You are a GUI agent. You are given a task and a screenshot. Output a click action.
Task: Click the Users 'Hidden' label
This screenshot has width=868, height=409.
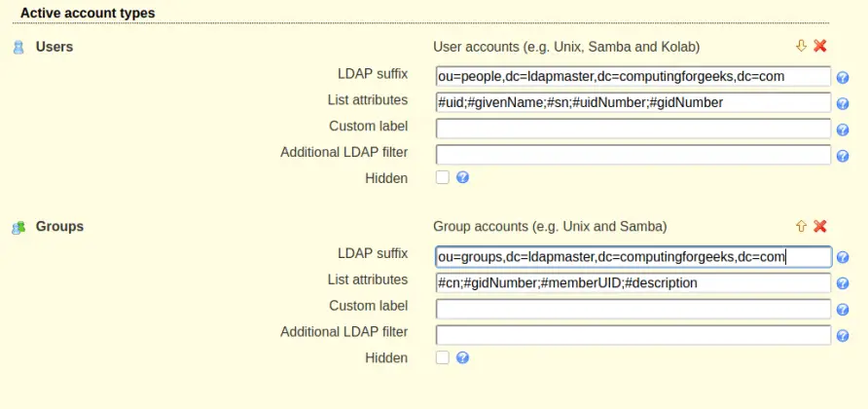click(x=386, y=178)
